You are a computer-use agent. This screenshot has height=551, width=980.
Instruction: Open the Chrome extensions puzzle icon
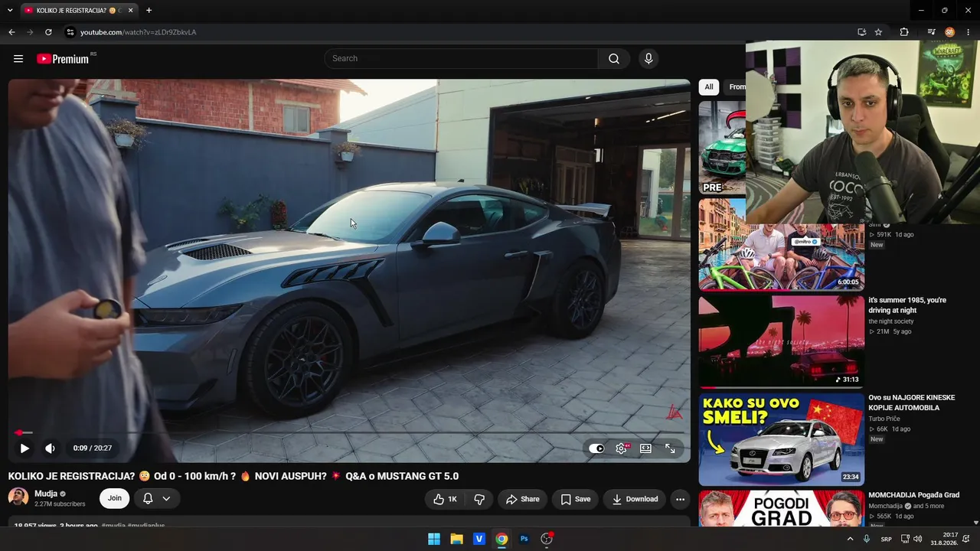(904, 32)
